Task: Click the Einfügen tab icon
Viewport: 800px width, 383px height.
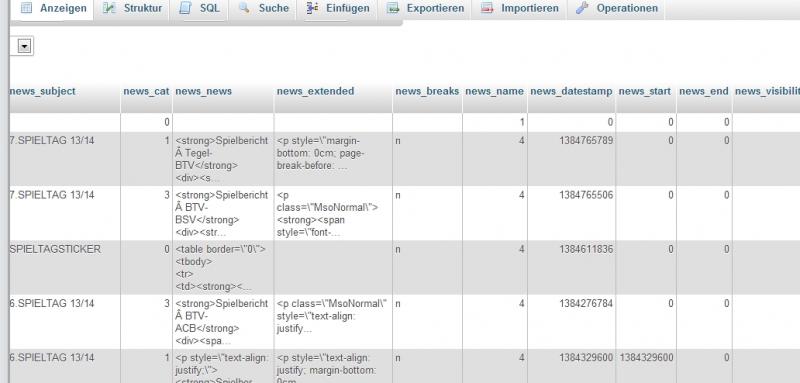Action: tap(312, 8)
